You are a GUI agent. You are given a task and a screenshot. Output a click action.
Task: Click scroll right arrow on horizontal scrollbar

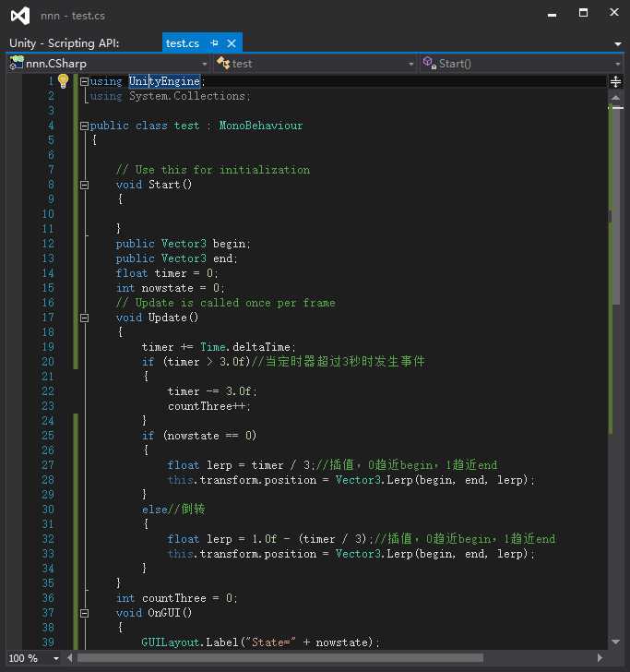pos(600,658)
